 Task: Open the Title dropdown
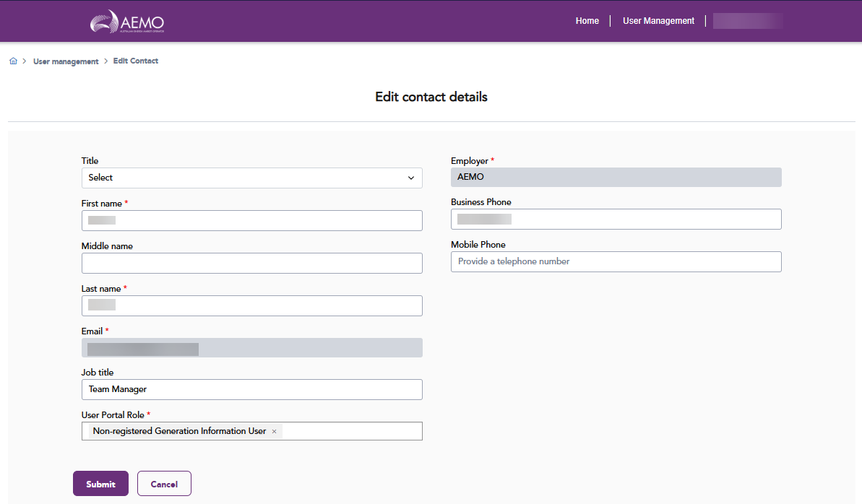[251, 178]
